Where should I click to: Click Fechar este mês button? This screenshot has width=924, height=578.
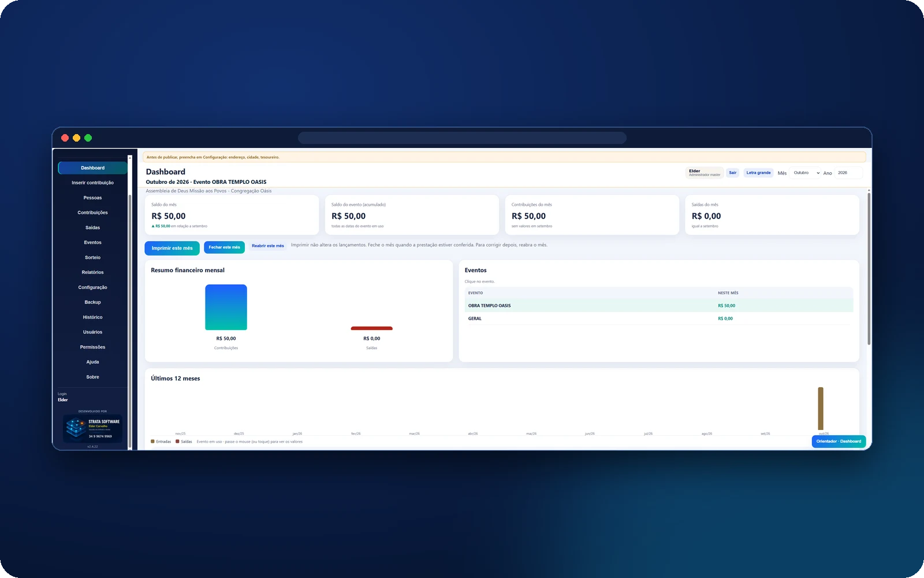[224, 247]
